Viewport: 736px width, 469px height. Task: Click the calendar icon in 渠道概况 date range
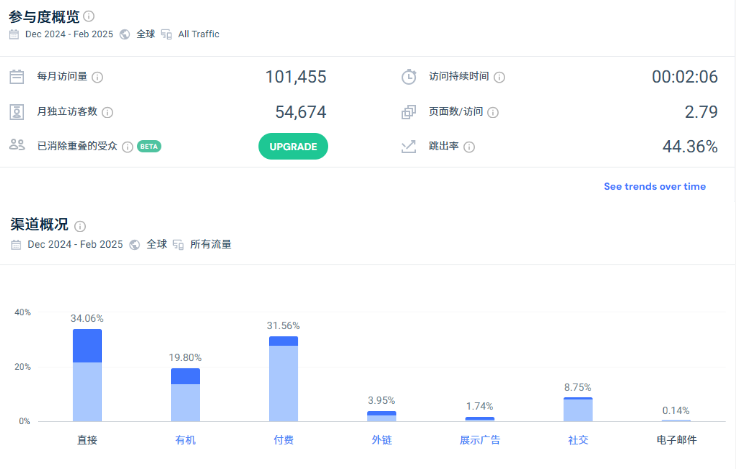16,244
